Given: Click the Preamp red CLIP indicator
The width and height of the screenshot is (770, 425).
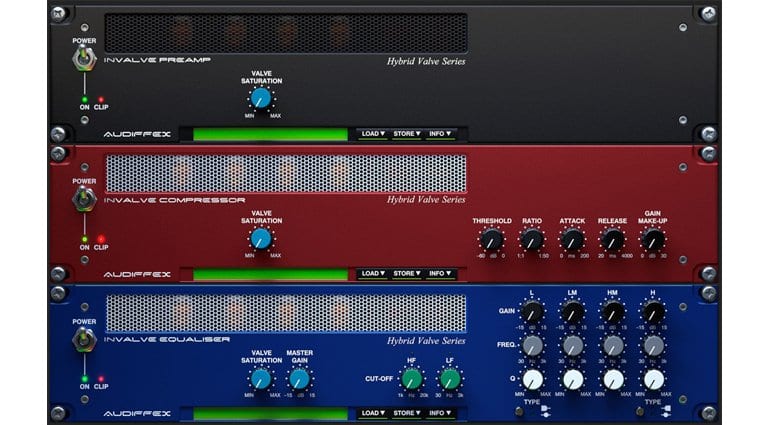Looking at the screenshot, I should pos(101,100).
